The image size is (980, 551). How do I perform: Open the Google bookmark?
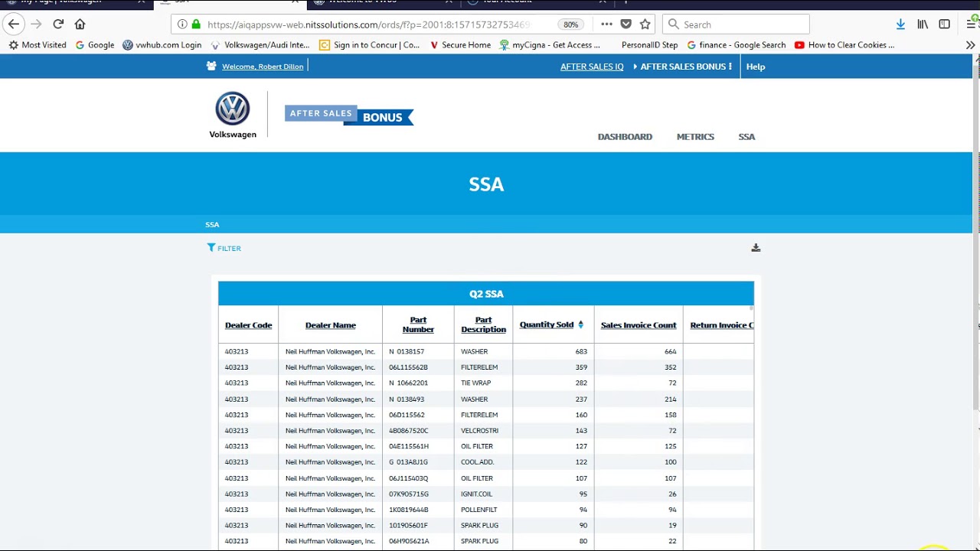pos(95,45)
